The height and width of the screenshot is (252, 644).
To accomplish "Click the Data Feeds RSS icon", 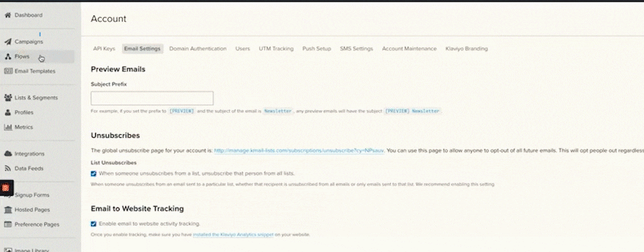I will [8, 168].
